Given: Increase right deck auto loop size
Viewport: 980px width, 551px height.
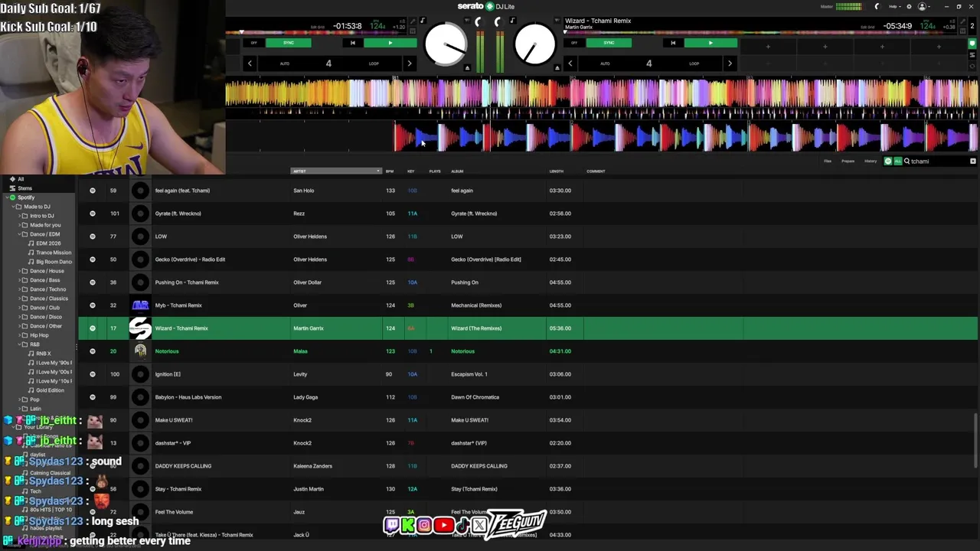Looking at the screenshot, I should pos(730,64).
